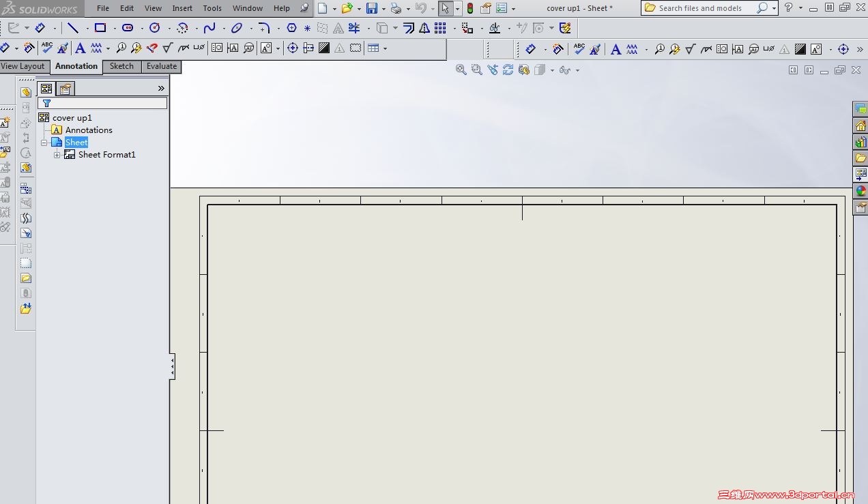The width and height of the screenshot is (868, 504).
Task: Open the Window menu
Action: click(x=248, y=8)
